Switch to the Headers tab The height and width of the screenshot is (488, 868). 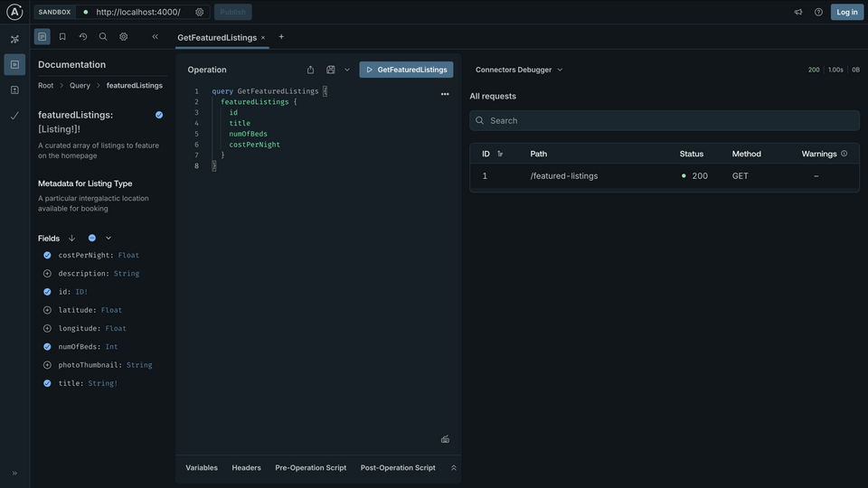(246, 468)
